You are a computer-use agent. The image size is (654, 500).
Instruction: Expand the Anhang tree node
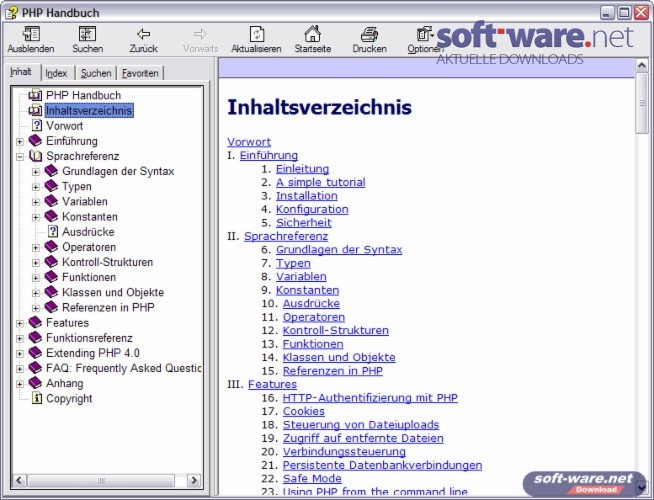pyautogui.click(x=20, y=384)
